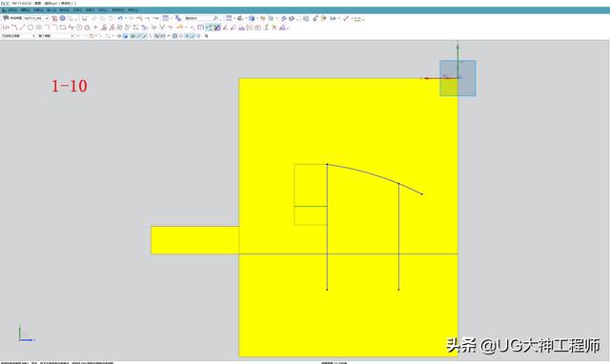The image size is (610, 364).
Task: Open the second menu in the menu bar
Action: 26,10
